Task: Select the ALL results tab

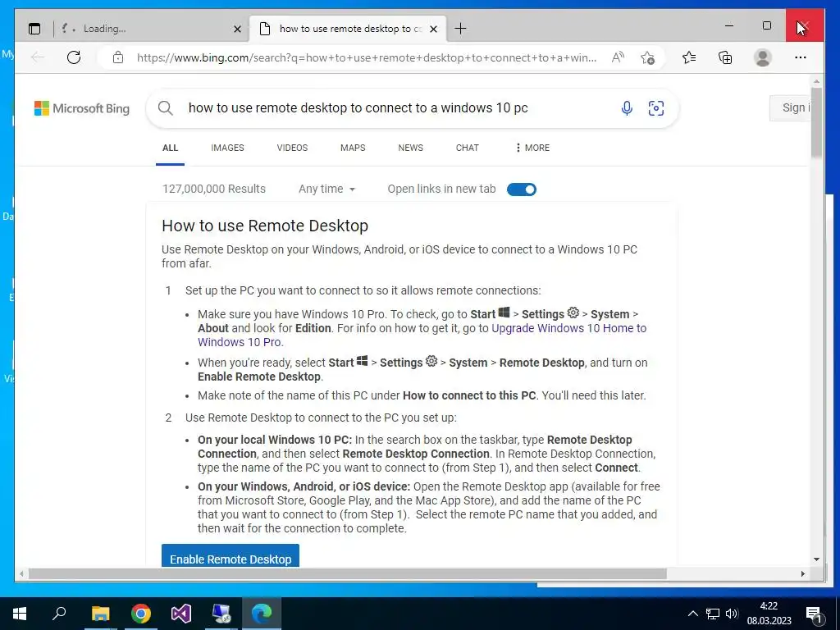Action: click(x=170, y=148)
